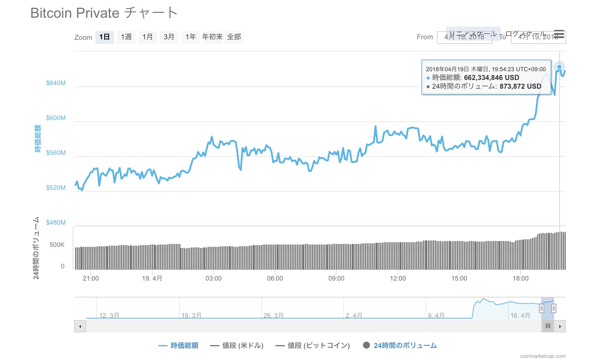Click the $560M axis label
596x364 pixels.
[56, 153]
